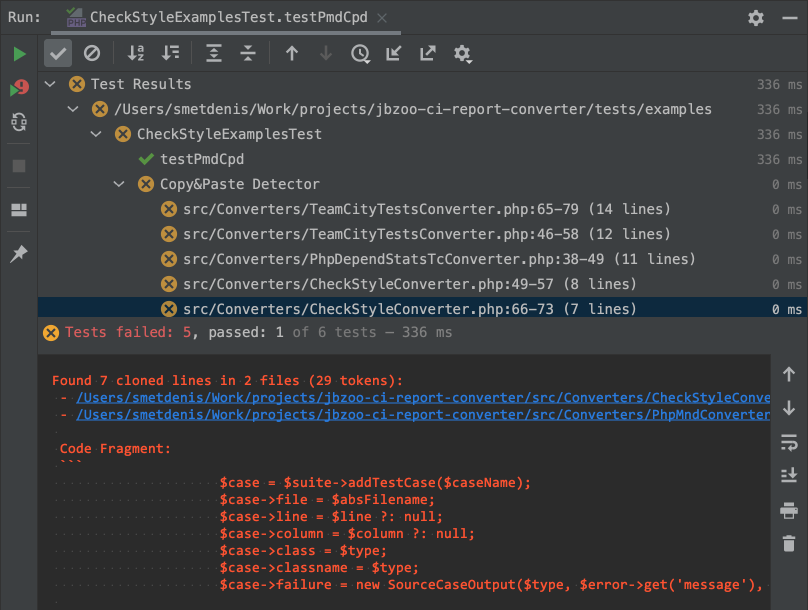Collapse the tests/examples path node

pos(73,109)
